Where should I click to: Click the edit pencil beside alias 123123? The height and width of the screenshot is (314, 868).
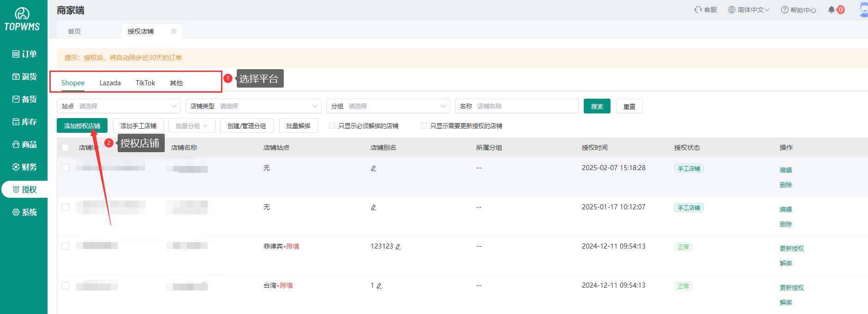click(398, 247)
